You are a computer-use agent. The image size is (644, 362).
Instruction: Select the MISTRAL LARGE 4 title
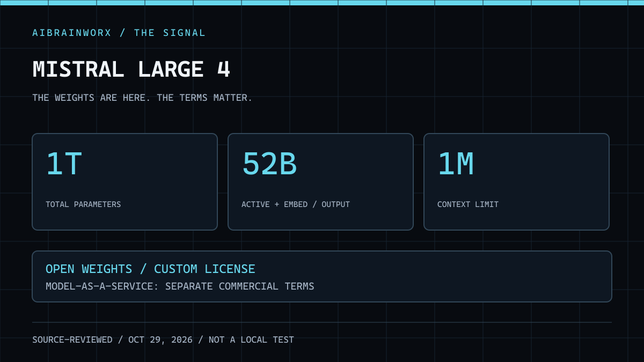coord(131,70)
